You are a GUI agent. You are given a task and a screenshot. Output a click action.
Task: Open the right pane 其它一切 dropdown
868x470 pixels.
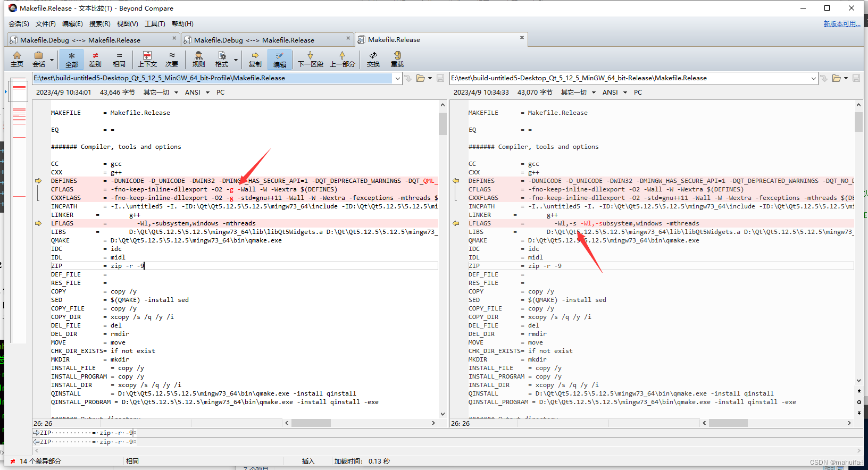578,93
